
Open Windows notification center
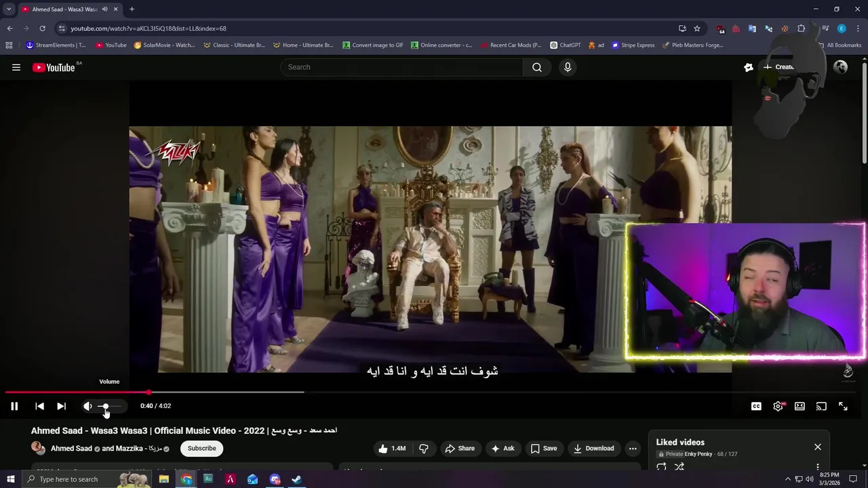click(853, 479)
